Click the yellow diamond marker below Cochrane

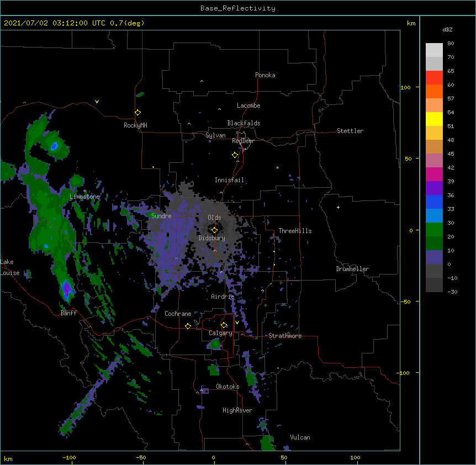point(188,326)
